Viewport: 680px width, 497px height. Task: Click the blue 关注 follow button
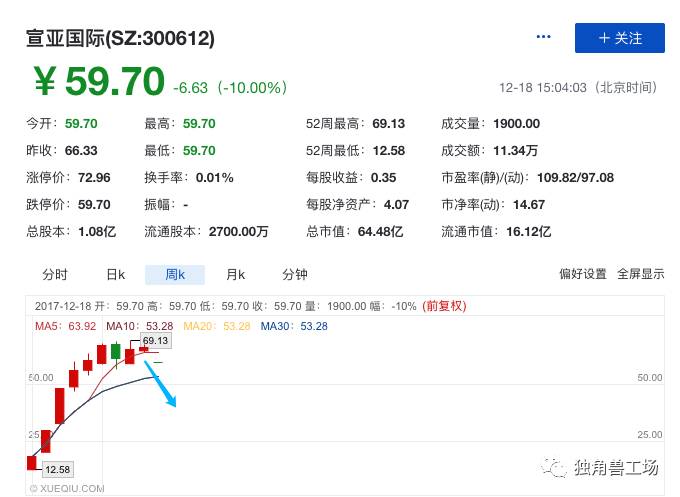(620, 38)
